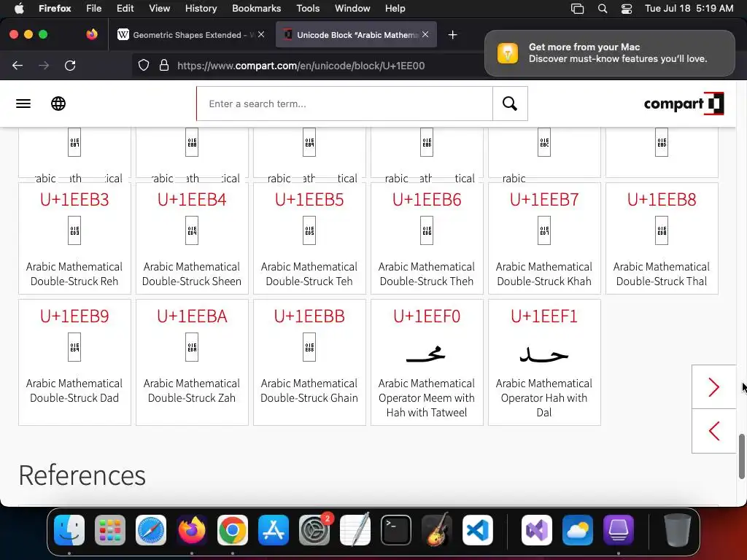The height and width of the screenshot is (560, 747).
Task: Click the date and time in menu bar
Action: (x=689, y=9)
